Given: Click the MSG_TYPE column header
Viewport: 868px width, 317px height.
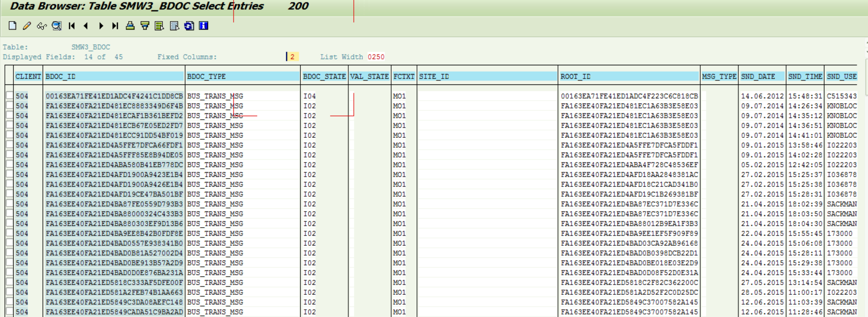Looking at the screenshot, I should 719,77.
